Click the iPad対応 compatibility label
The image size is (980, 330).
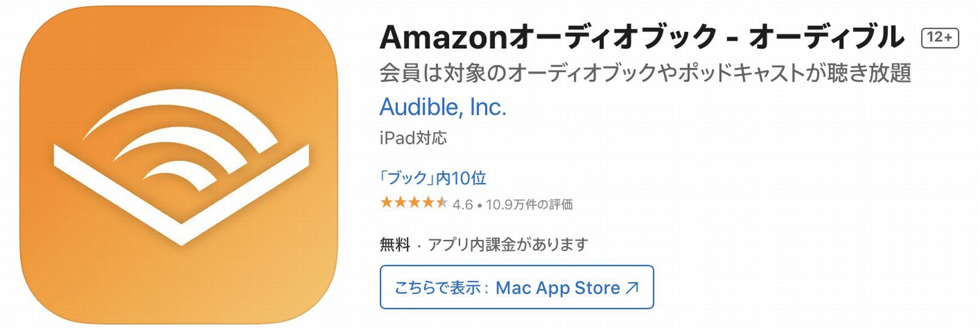pyautogui.click(x=413, y=138)
